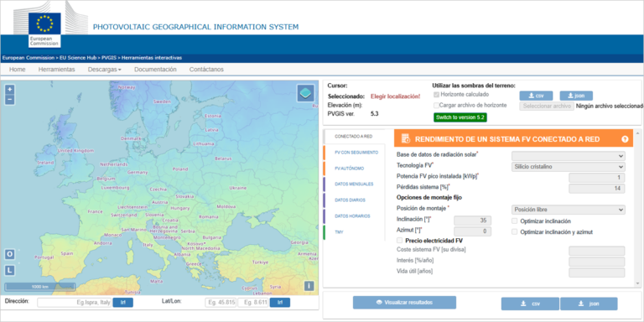Click EU Science Hub breadcrumb link
This screenshot has width=644, height=322.
78,58
